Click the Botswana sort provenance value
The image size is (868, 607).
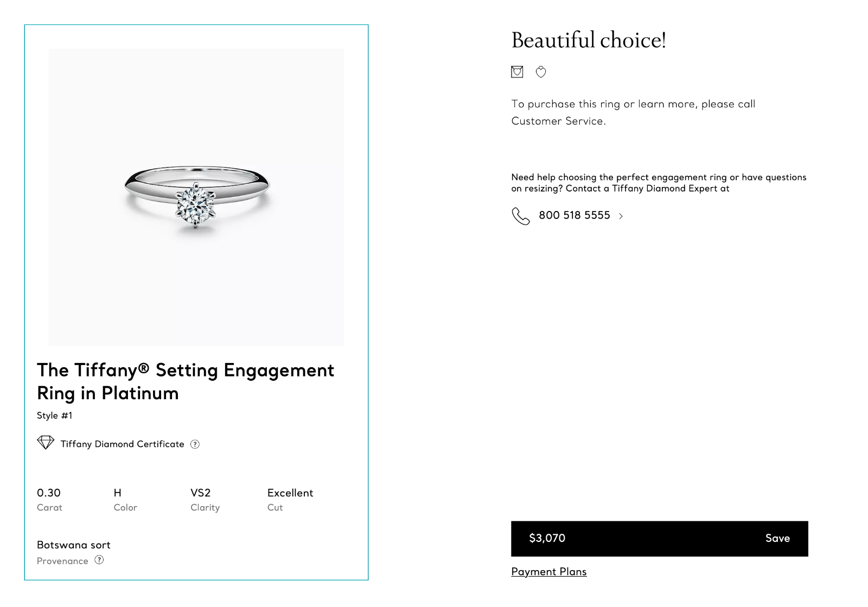click(x=74, y=545)
